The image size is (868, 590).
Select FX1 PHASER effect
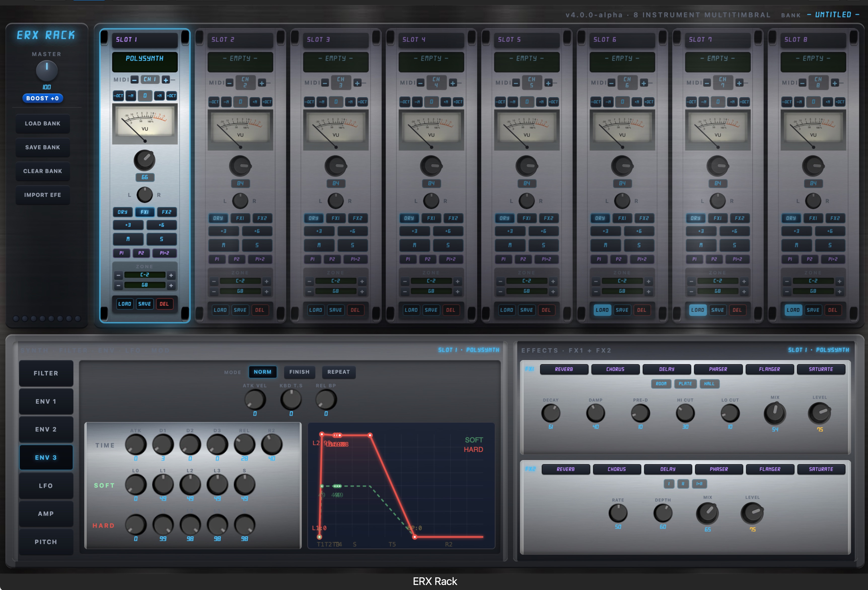(718, 369)
